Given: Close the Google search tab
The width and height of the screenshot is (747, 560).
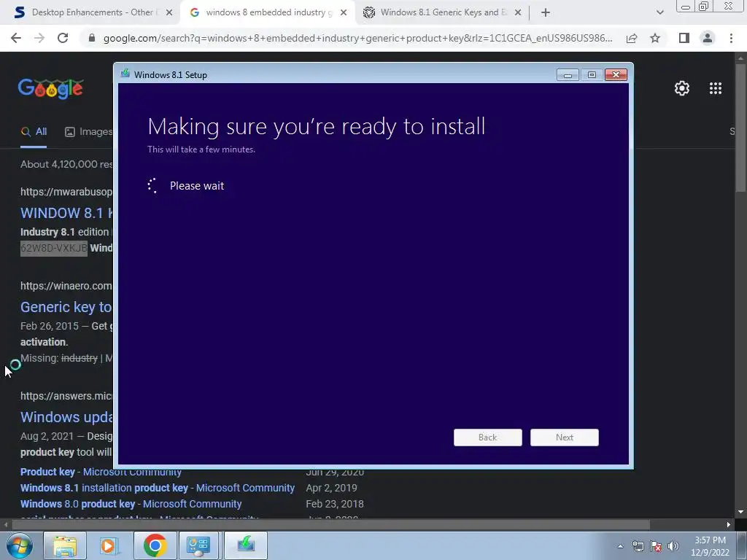Looking at the screenshot, I should coord(344,13).
